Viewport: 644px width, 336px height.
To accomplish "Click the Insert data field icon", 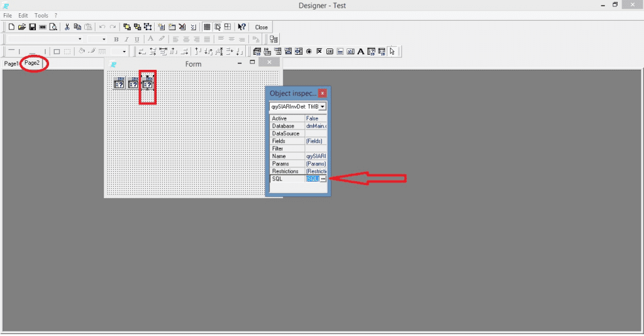I will 274,40.
